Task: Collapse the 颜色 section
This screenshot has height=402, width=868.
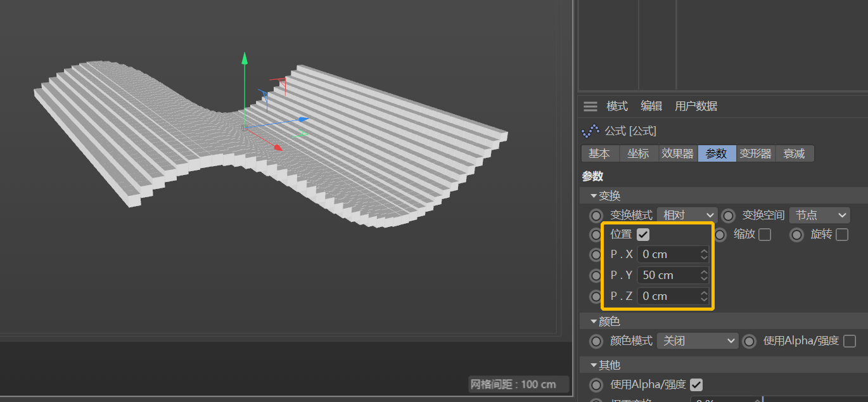Action: 594,321
